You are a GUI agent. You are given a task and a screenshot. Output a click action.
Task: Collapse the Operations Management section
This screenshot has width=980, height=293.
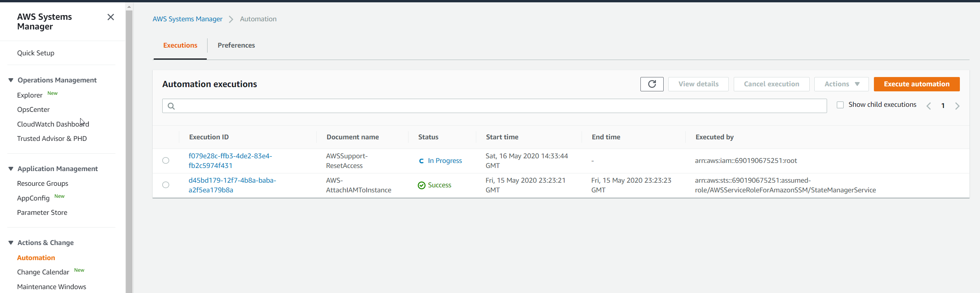[x=11, y=80]
